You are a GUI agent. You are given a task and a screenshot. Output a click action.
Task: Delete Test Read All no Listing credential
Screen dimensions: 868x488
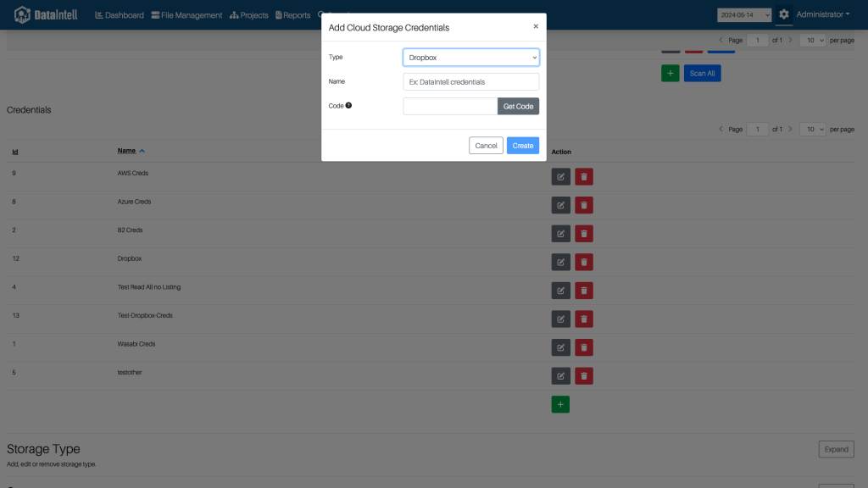click(583, 291)
